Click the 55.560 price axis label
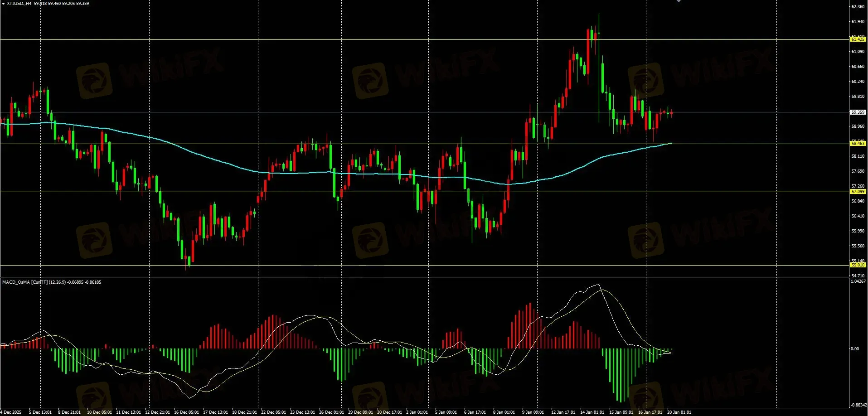 (858, 246)
